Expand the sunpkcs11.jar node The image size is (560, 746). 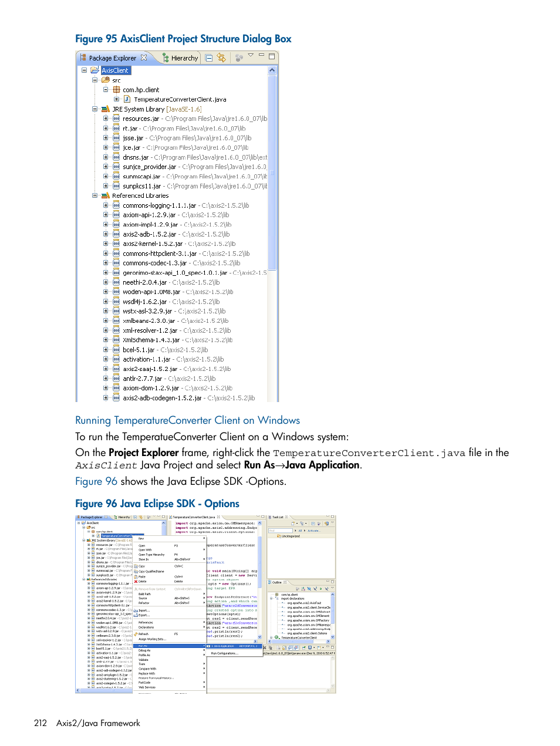coord(106,186)
